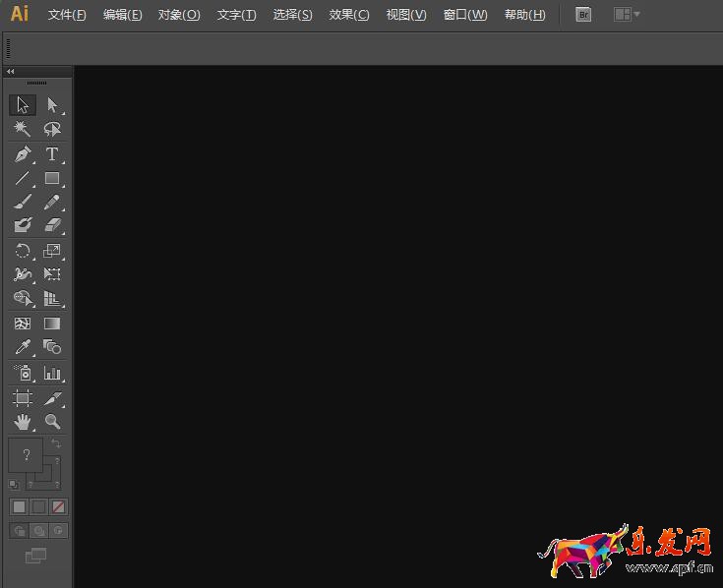Open the 文件(F) menu
The image size is (723, 588).
[67, 15]
